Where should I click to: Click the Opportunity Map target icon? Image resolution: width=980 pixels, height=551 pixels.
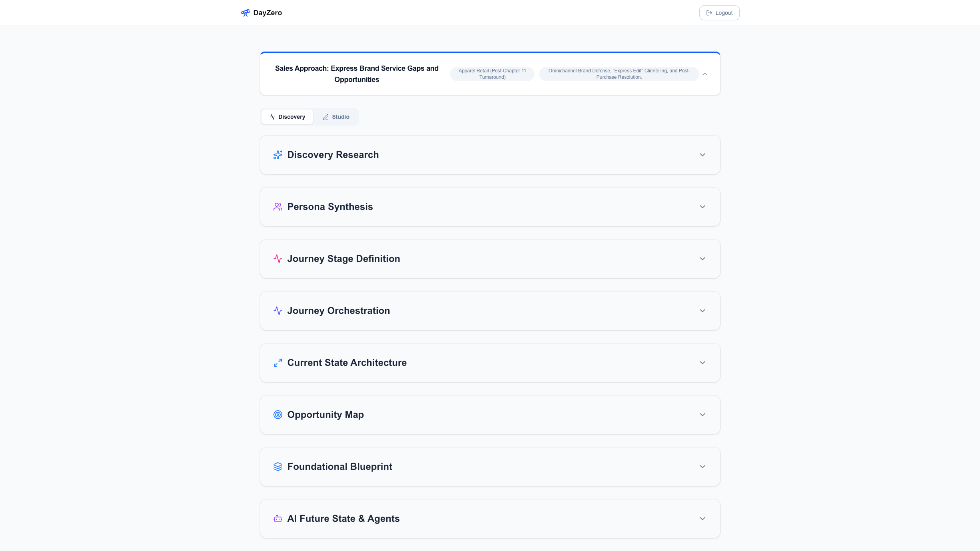(277, 415)
